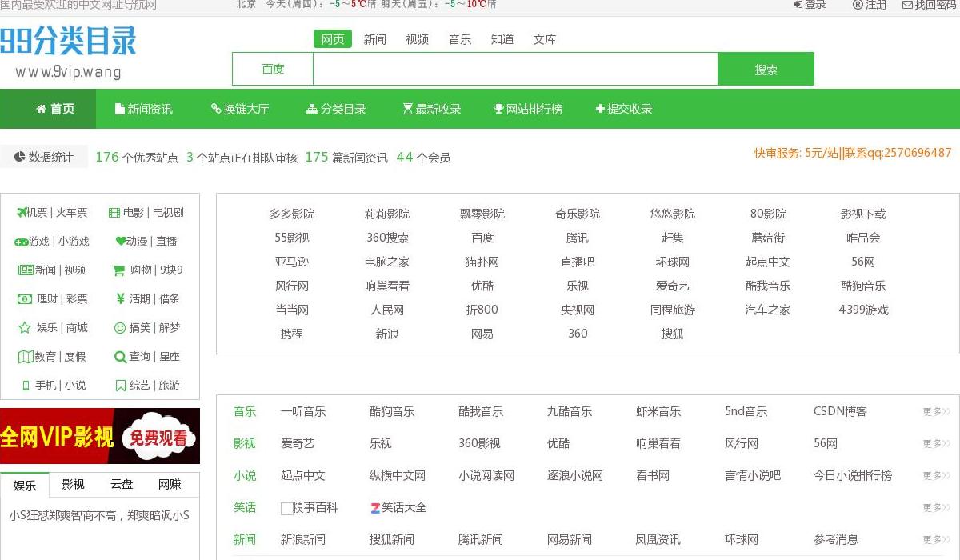Select the 视频 search tab
This screenshot has height=560, width=960.
pyautogui.click(x=417, y=39)
